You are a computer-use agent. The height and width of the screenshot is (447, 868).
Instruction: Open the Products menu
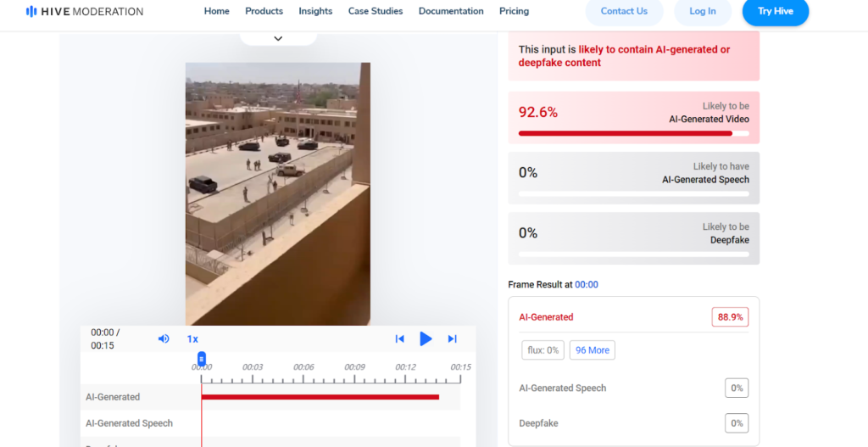[x=264, y=11]
